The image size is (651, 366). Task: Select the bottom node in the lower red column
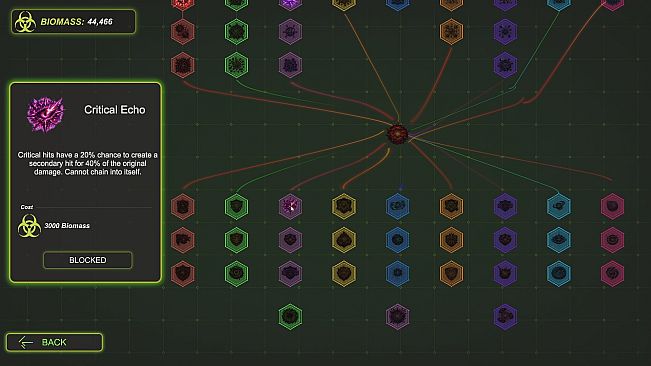pos(183,273)
